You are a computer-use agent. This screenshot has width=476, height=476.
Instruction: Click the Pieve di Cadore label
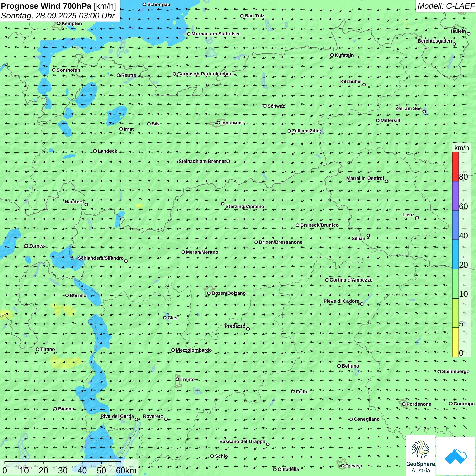(x=341, y=301)
